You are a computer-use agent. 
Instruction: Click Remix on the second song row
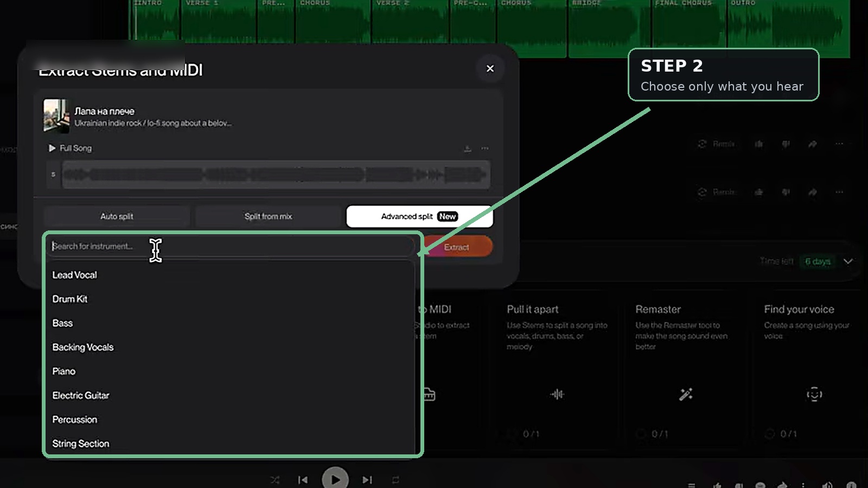coord(716,192)
